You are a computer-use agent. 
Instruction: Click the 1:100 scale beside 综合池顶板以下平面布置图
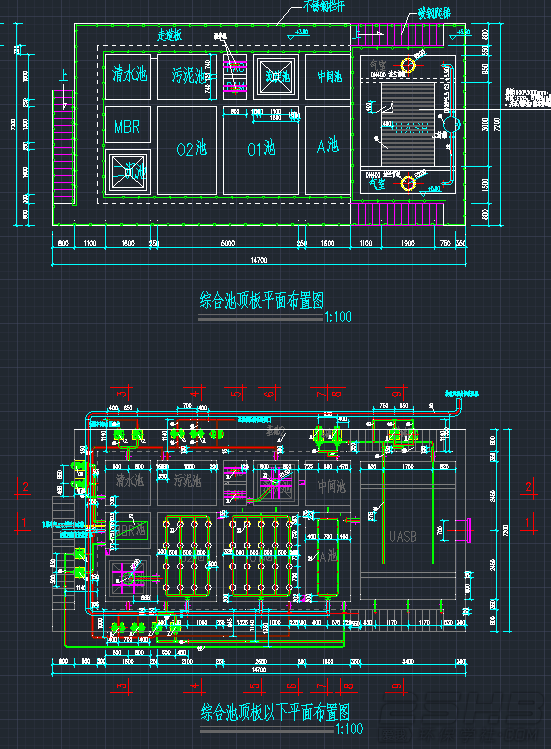tap(349, 729)
